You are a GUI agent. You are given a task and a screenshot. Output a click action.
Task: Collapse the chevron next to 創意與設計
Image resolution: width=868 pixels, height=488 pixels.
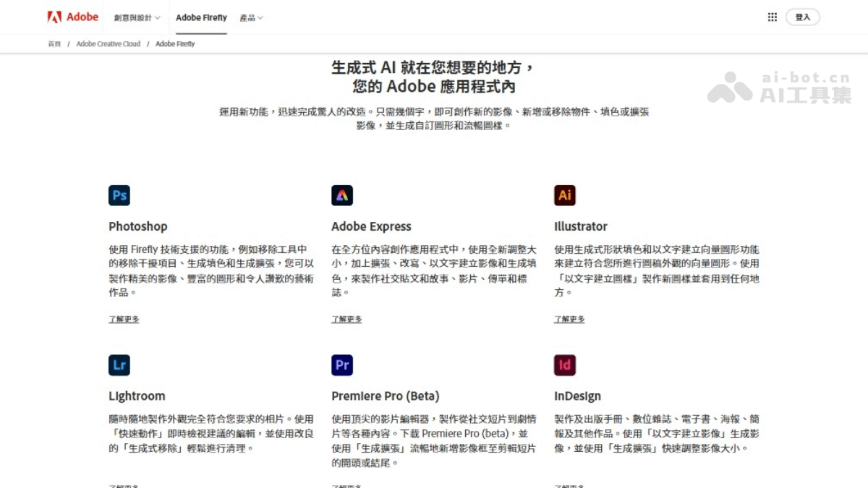click(157, 17)
